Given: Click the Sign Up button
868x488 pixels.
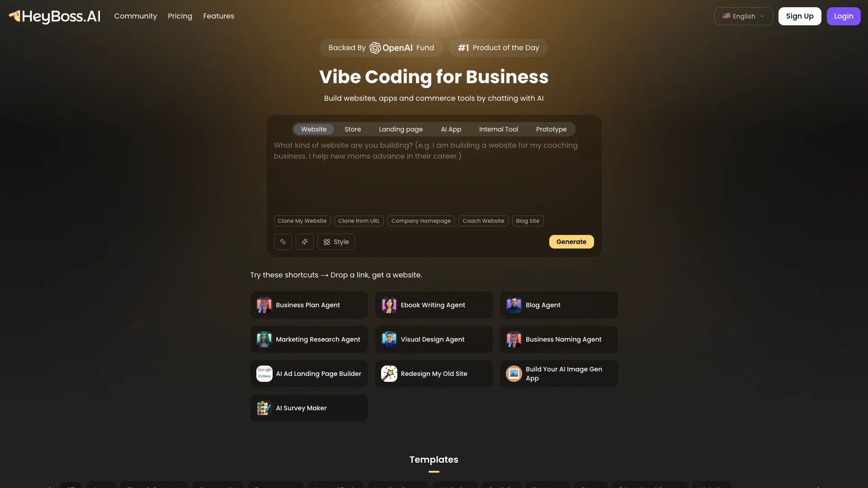Looking at the screenshot, I should tap(800, 16).
